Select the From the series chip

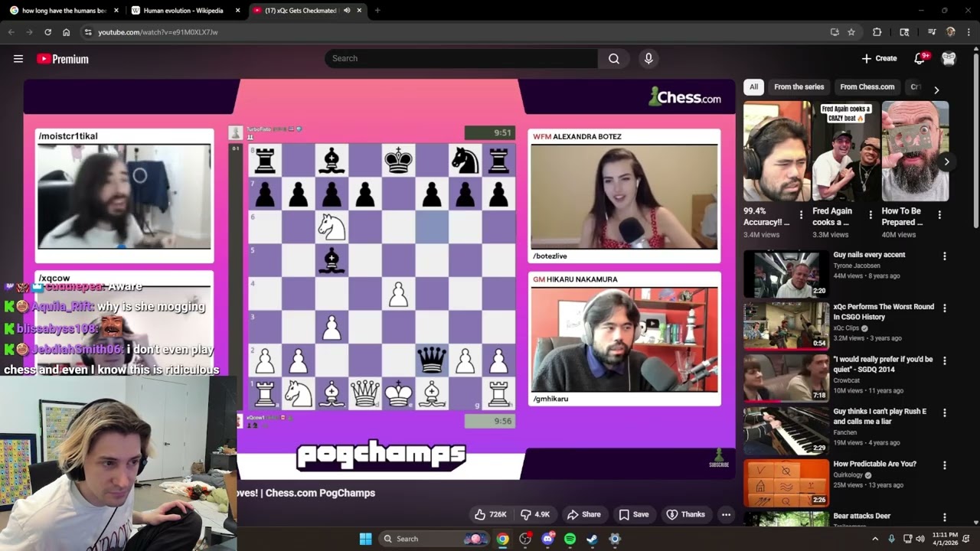point(799,87)
